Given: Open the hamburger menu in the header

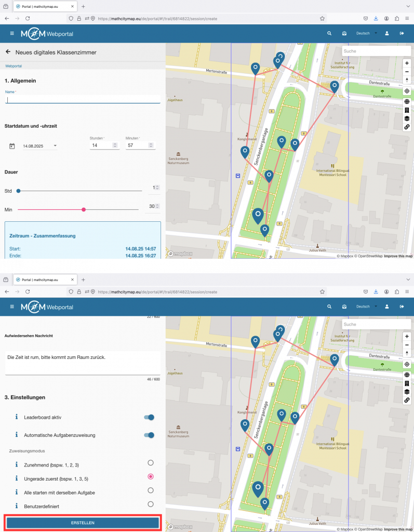Looking at the screenshot, I should tap(12, 33).
